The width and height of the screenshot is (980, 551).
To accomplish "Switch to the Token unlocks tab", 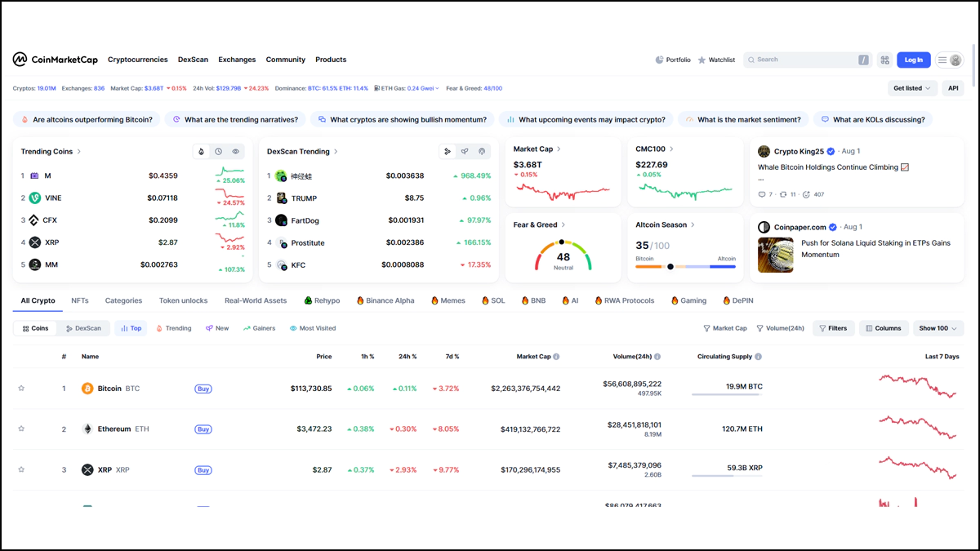I will (x=184, y=300).
